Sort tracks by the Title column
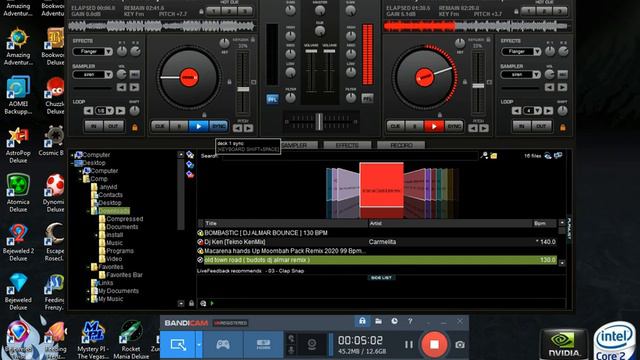The height and width of the screenshot is (360, 640). (x=285, y=224)
